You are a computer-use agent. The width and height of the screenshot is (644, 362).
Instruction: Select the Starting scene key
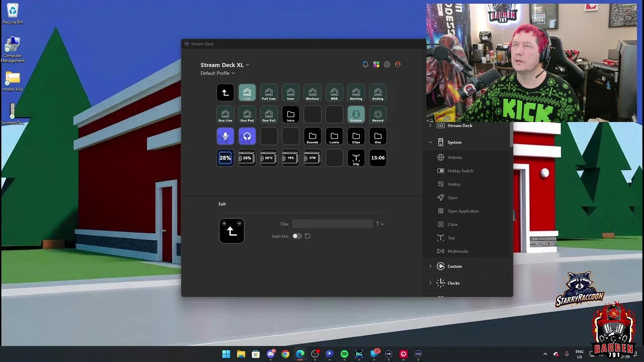coord(356,93)
